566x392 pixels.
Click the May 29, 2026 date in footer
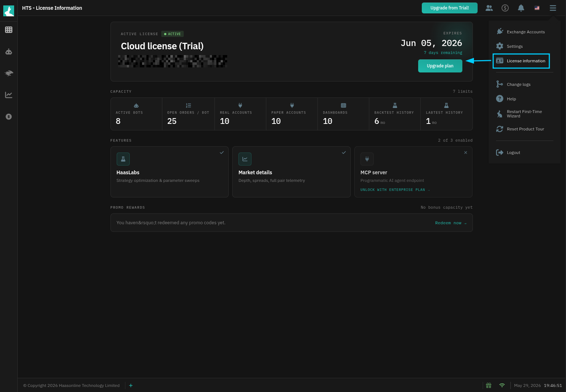(527, 385)
